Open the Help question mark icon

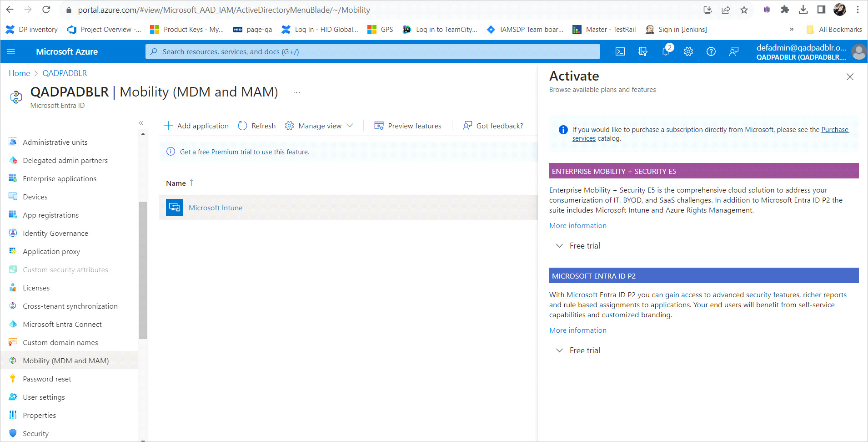(711, 51)
